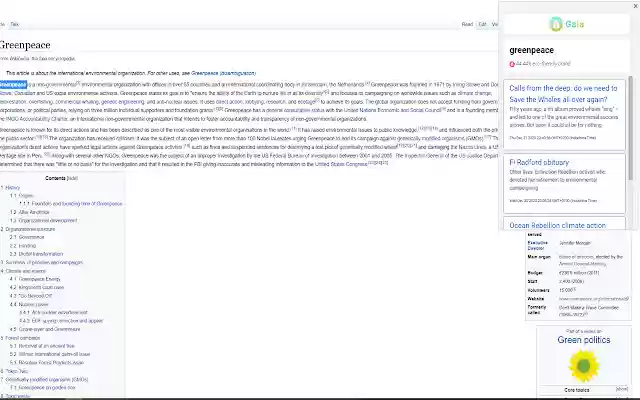640x400 pixels.
Task: Open the United States Congress link
Action: coord(341,164)
